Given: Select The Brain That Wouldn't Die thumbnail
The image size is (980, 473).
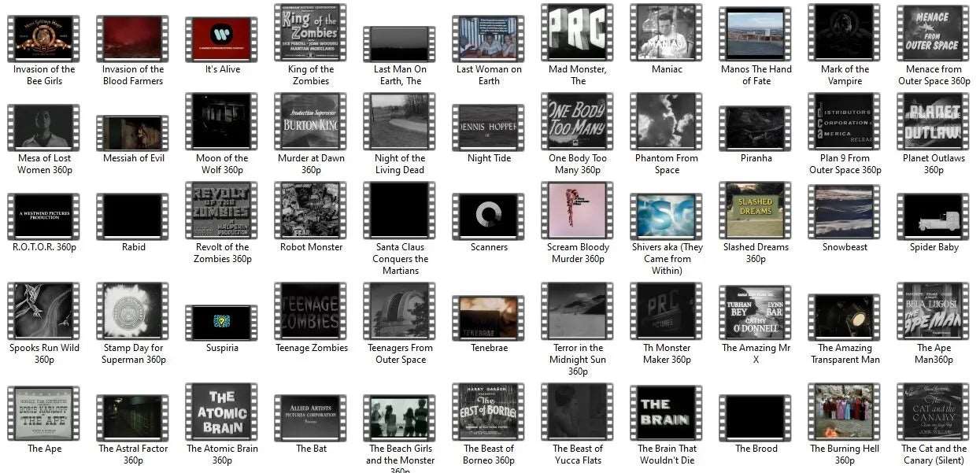Looking at the screenshot, I should pos(667,412).
